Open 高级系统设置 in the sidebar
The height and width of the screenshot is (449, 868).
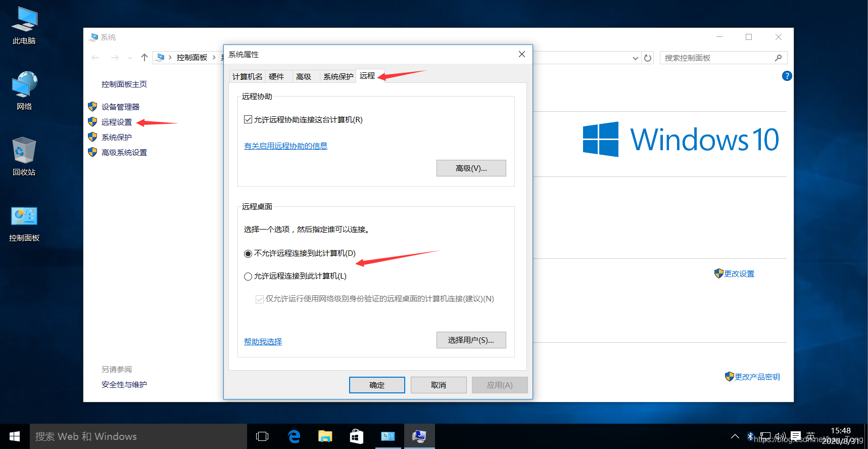(124, 152)
